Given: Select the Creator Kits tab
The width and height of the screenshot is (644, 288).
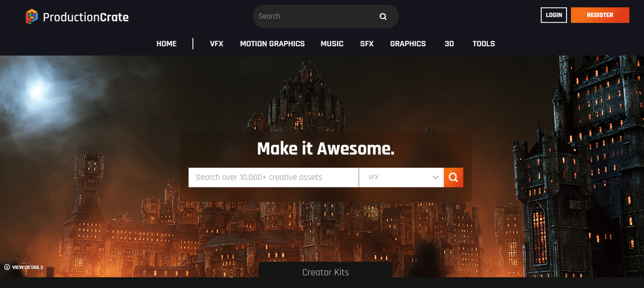Looking at the screenshot, I should coord(326,271).
